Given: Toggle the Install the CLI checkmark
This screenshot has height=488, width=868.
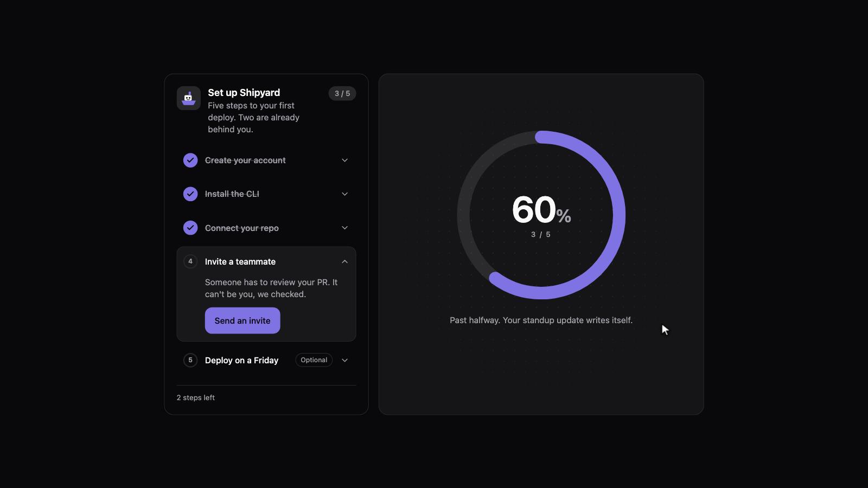Looking at the screenshot, I should pos(190,194).
